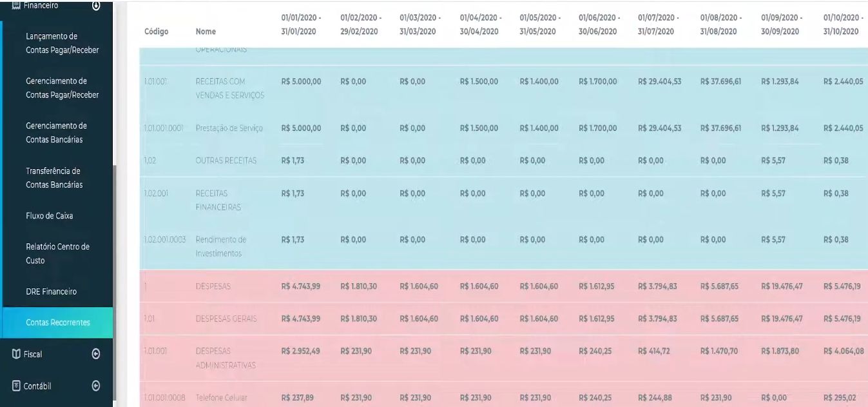Click the Código column header
The image size is (868, 407).
[156, 31]
